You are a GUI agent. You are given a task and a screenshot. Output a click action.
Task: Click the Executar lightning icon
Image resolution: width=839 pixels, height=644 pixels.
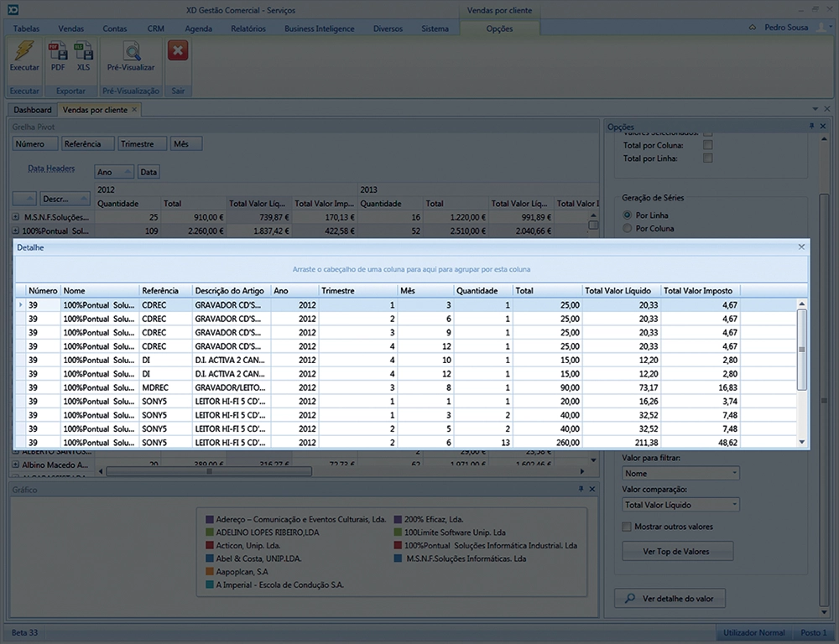(x=24, y=53)
